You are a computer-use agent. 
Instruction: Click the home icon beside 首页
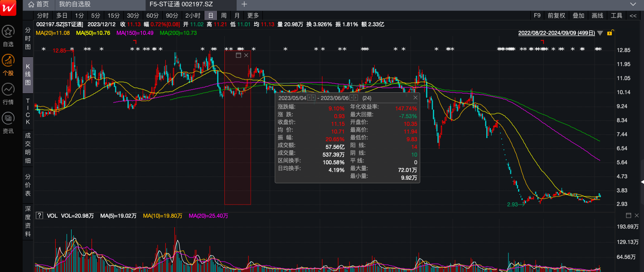(31, 4)
